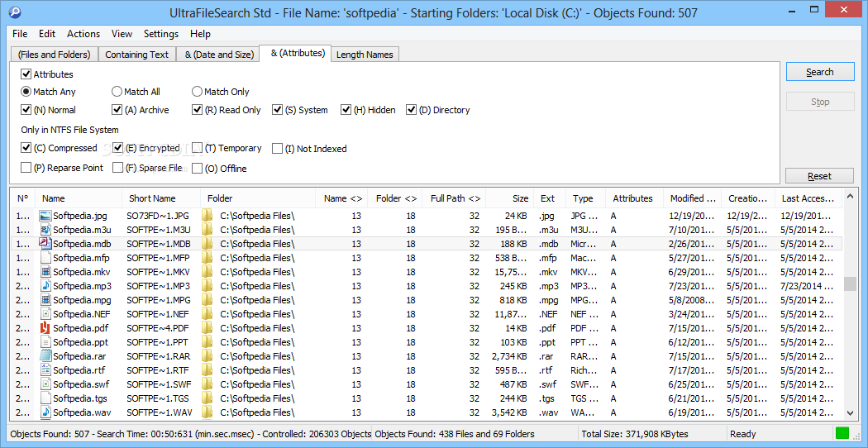Viewport: 868px width, 448px height.
Task: Uncheck the (A) Archive attribute
Action: [117, 110]
